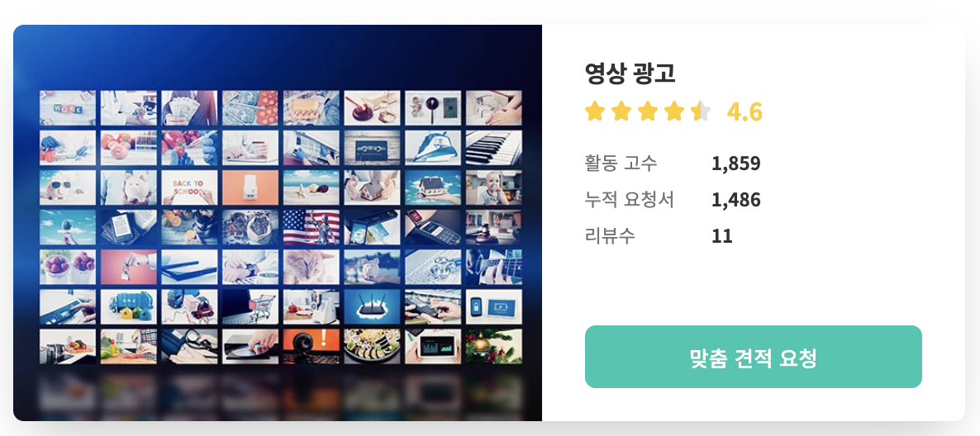Select the 1,486 누적 요청서 count
Viewport: 980px width, 436px height.
tap(735, 200)
